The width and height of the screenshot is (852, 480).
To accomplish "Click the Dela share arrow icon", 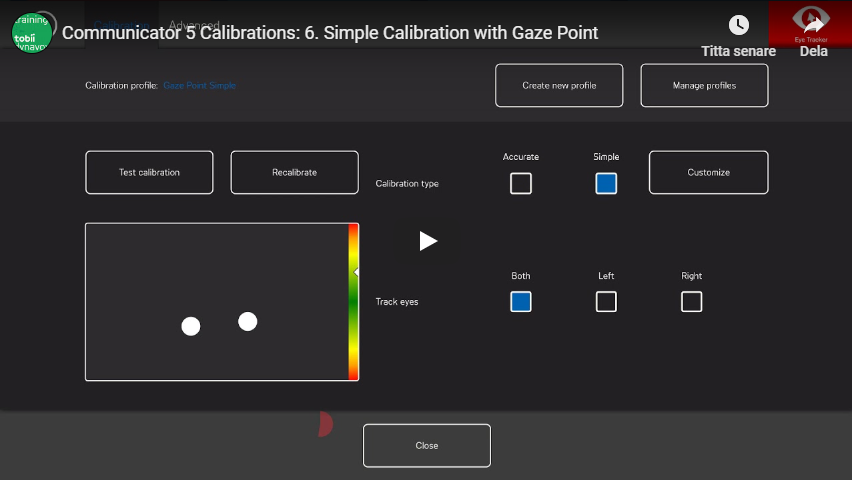I will pyautogui.click(x=813, y=26).
